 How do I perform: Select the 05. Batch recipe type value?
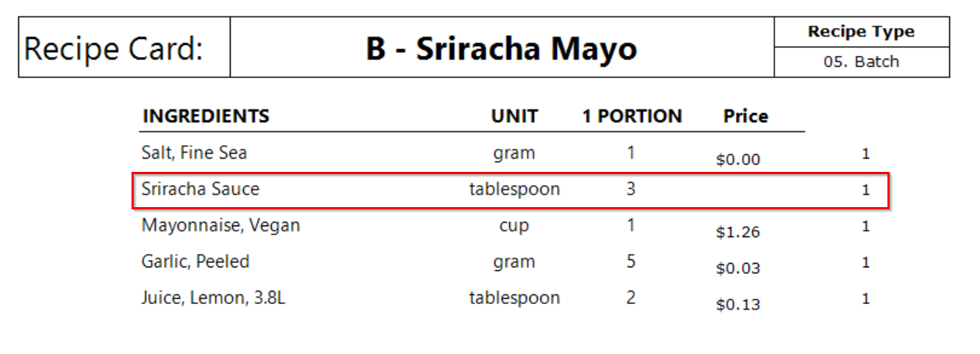click(861, 62)
